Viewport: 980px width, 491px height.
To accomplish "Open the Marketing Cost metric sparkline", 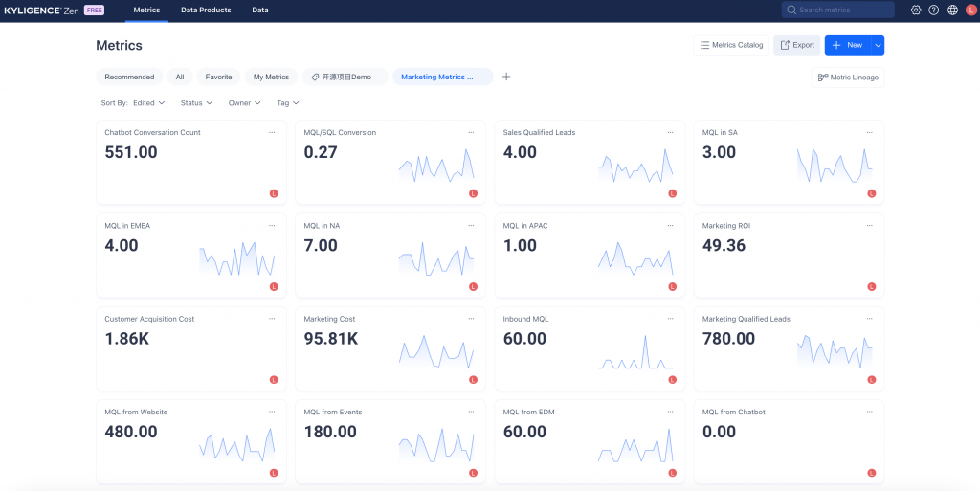I will pyautogui.click(x=436, y=352).
